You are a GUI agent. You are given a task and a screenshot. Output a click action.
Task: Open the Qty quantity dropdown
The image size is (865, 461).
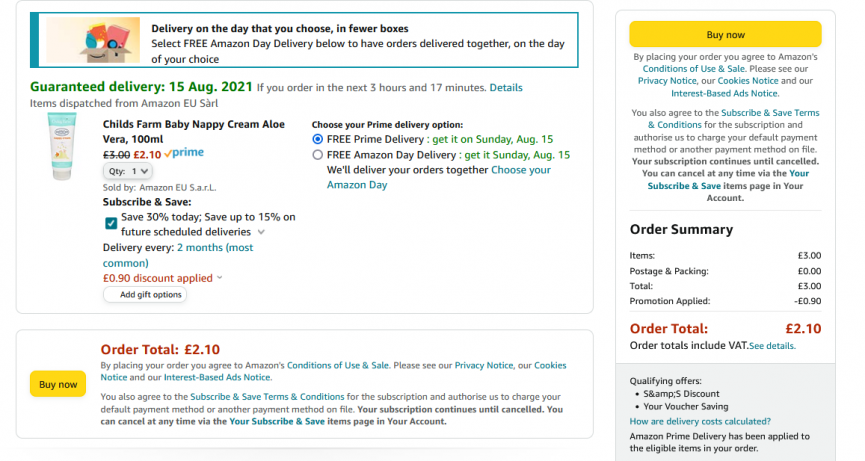click(x=127, y=171)
